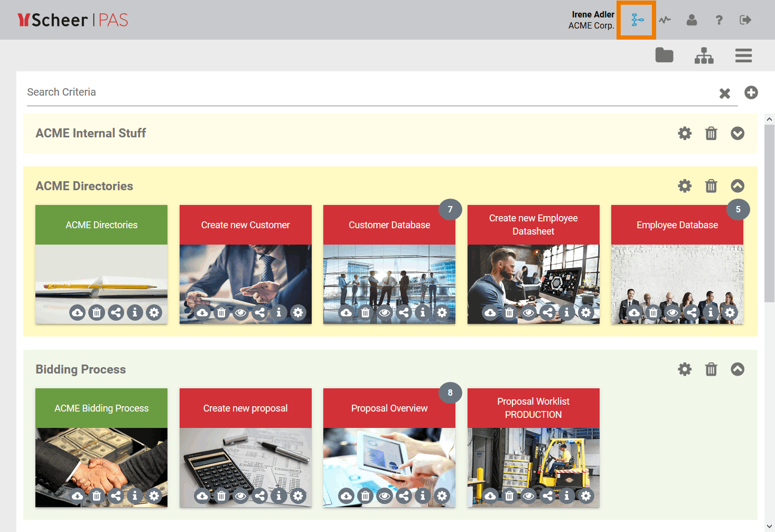Open the Create new Customer tile title
The height and width of the screenshot is (532, 775).
[246, 225]
